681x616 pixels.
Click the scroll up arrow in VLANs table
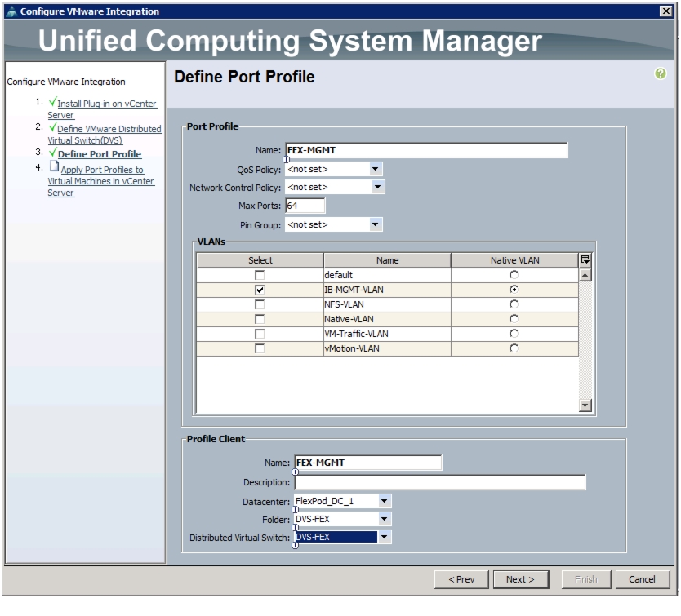click(585, 275)
